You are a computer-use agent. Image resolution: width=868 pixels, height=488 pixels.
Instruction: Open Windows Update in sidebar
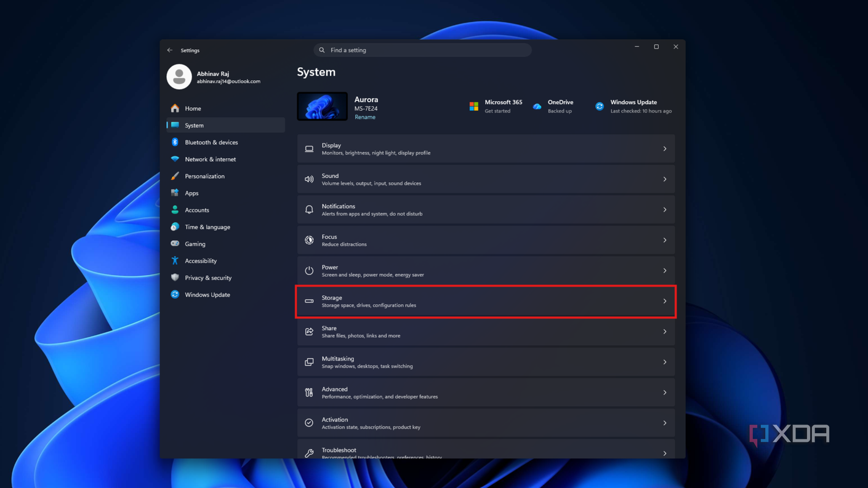(226, 294)
